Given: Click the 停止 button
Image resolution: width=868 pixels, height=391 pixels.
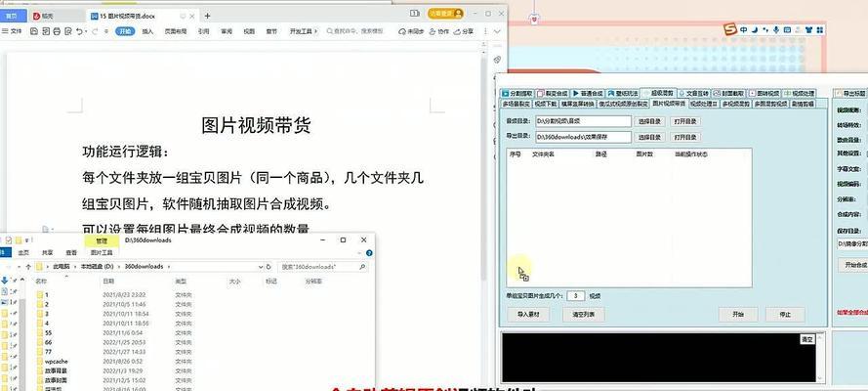Looking at the screenshot, I should [x=785, y=315].
